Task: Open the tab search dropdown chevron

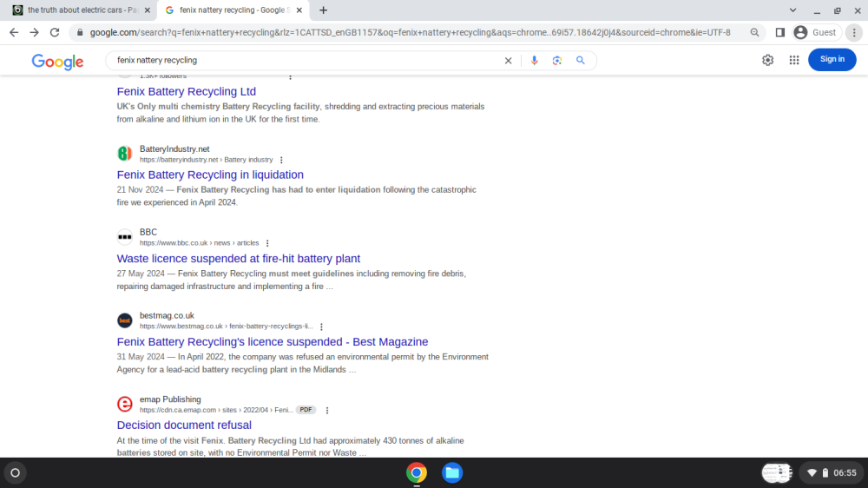Action: (792, 10)
